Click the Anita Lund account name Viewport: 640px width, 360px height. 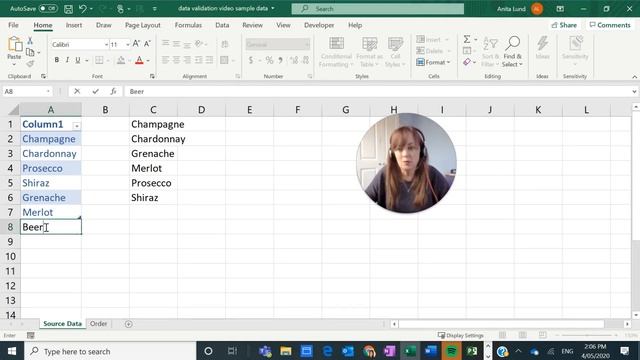(511, 9)
